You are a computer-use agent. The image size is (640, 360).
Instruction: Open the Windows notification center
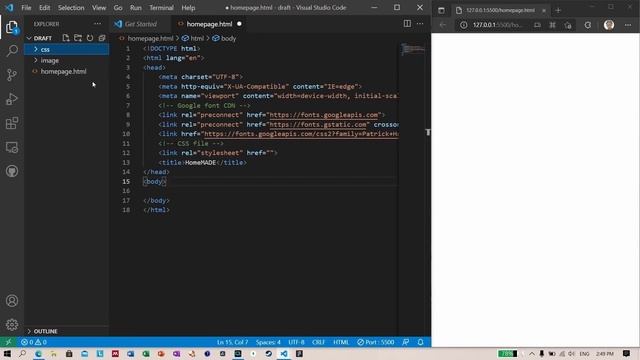pyautogui.click(x=627, y=353)
